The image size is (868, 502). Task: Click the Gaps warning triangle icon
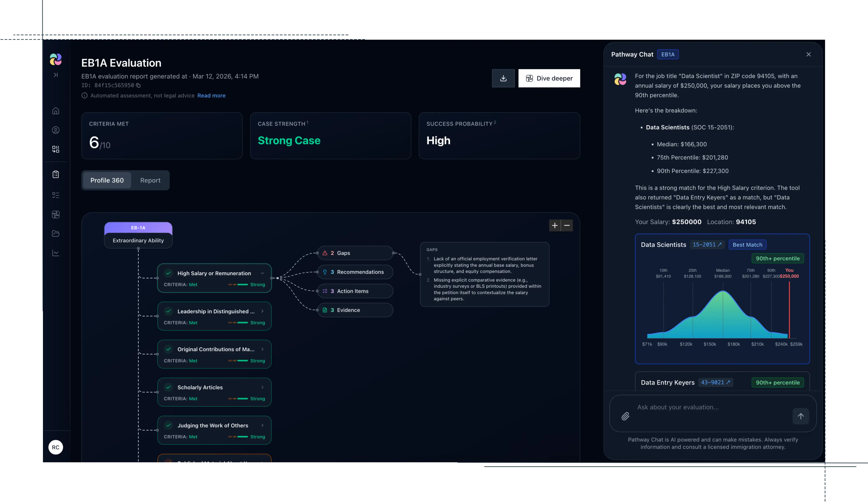(325, 253)
